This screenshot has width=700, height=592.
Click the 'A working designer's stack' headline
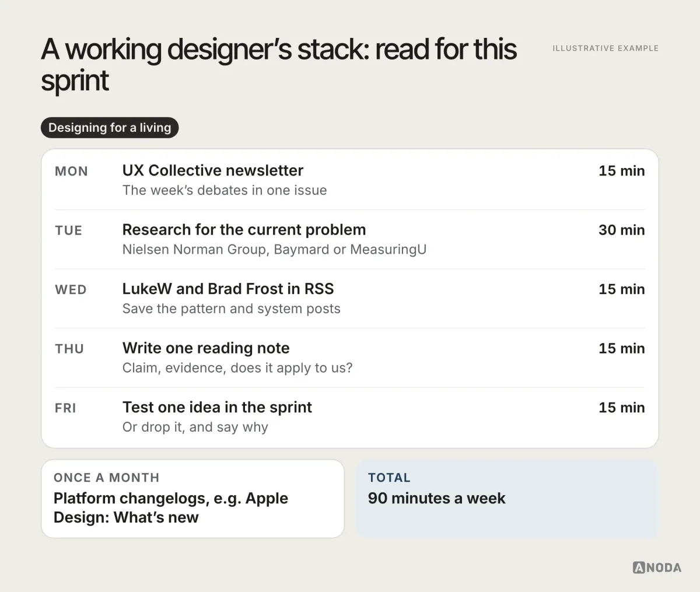(x=279, y=65)
